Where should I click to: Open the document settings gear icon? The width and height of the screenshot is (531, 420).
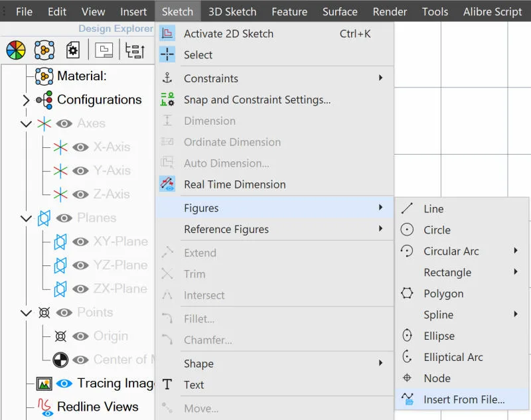[x=73, y=50]
